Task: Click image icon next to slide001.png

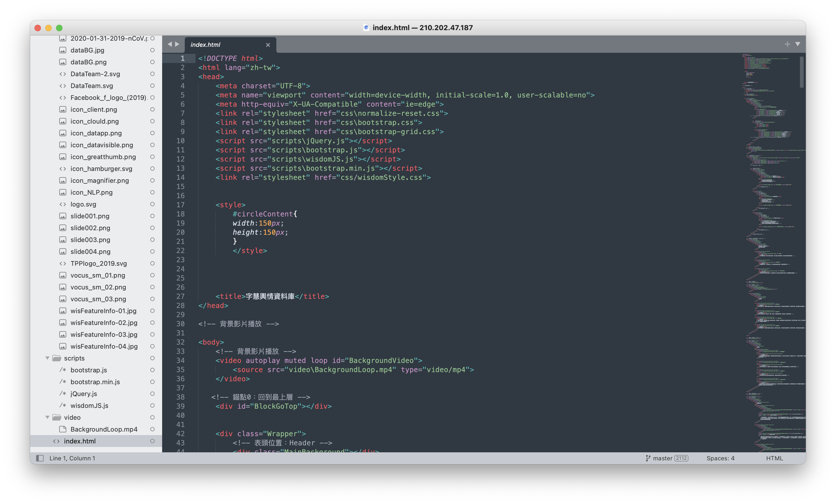Action: point(63,216)
